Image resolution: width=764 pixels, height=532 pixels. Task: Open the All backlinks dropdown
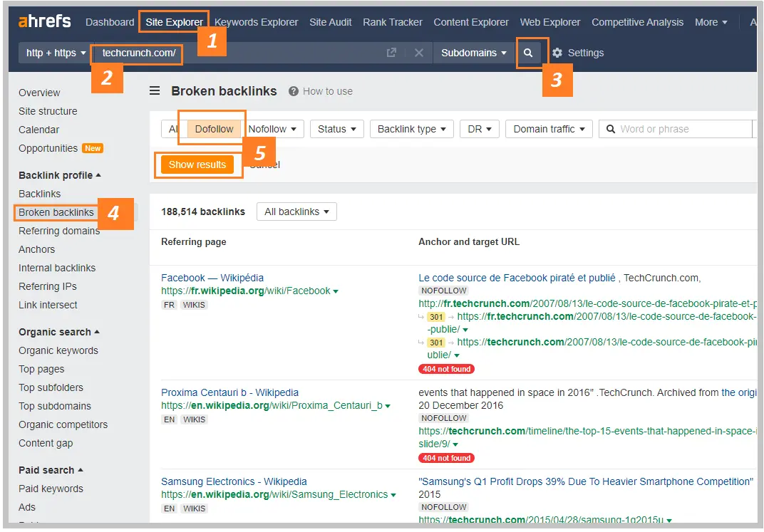click(x=296, y=212)
